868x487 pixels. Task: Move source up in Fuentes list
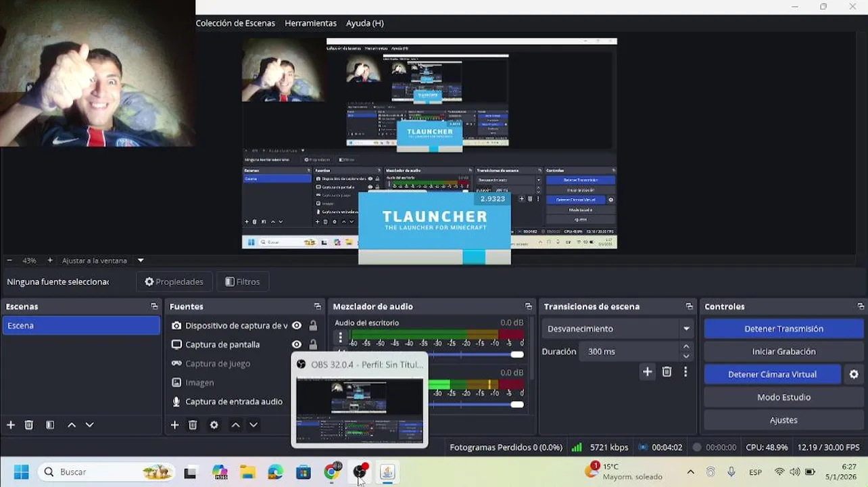235,425
